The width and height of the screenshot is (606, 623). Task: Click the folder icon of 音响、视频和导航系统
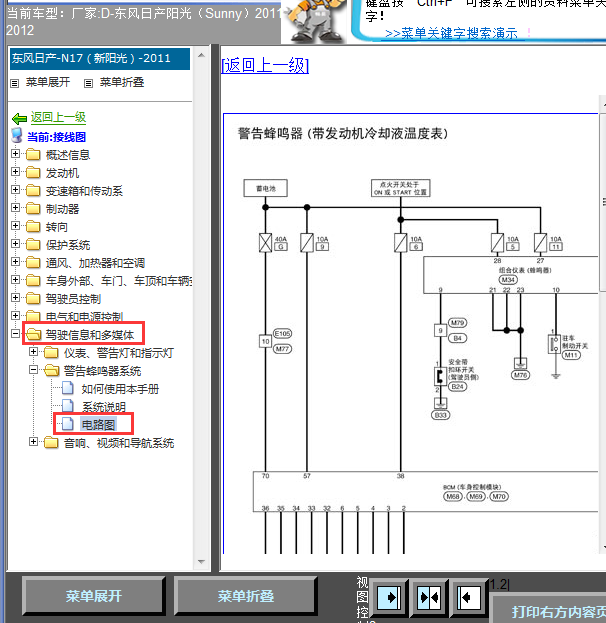(x=51, y=443)
